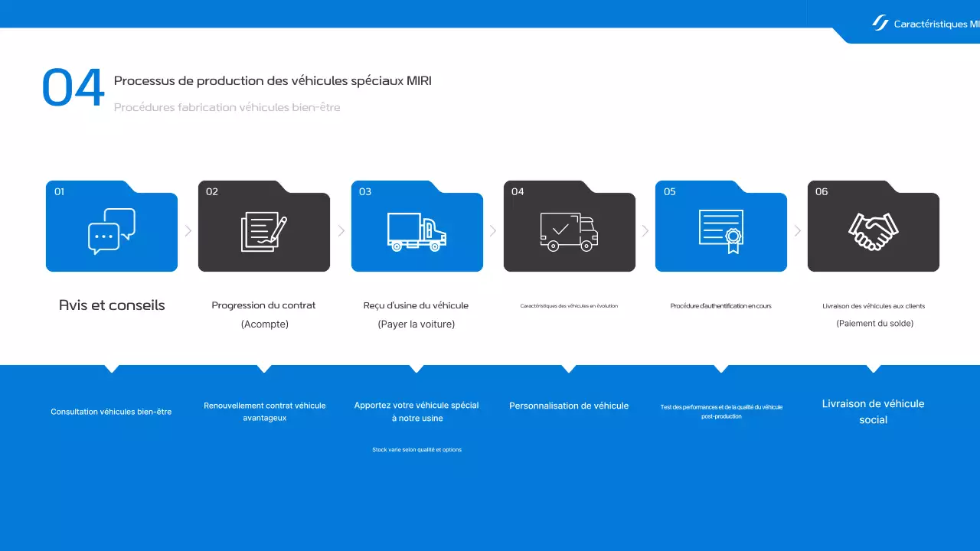
Task: Click the Livraison des véhicules aux clients label
Action: coord(874,306)
